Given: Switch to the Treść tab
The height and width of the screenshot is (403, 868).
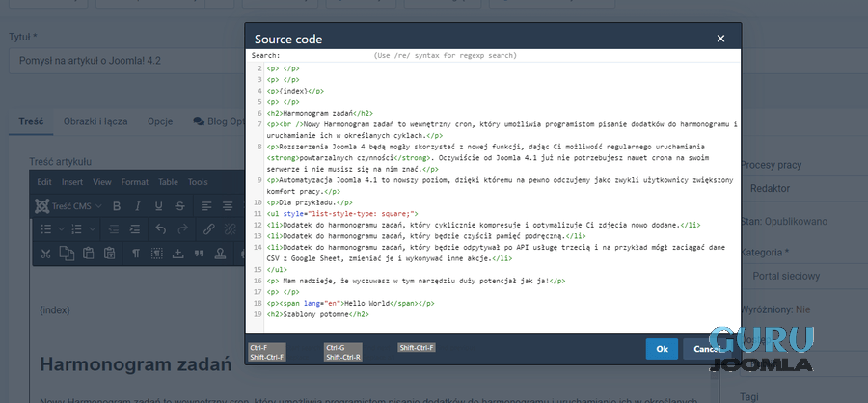Looking at the screenshot, I should [31, 121].
